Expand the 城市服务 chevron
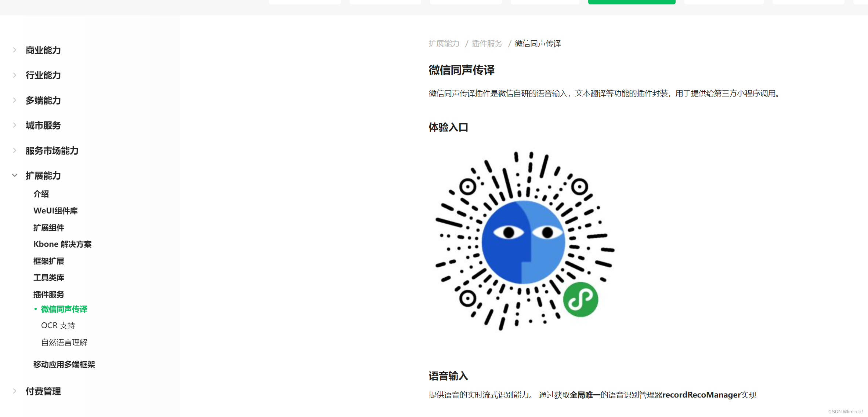This screenshot has width=868, height=417. (15, 125)
